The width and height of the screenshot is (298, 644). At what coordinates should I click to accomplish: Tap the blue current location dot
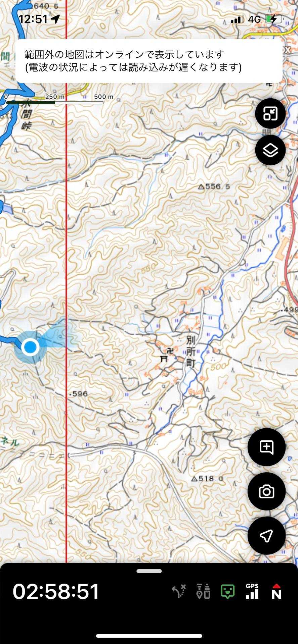(x=31, y=347)
